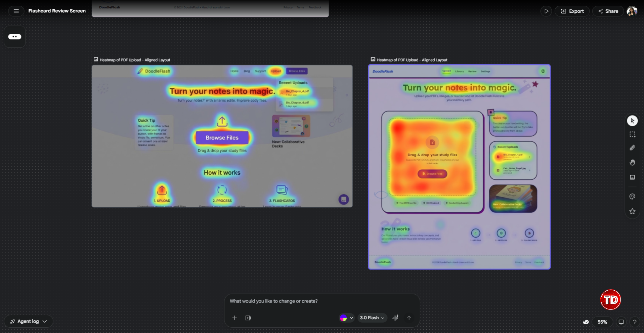The image size is (644, 333).
Task: Open help via the question mark icon
Action: 635,322
